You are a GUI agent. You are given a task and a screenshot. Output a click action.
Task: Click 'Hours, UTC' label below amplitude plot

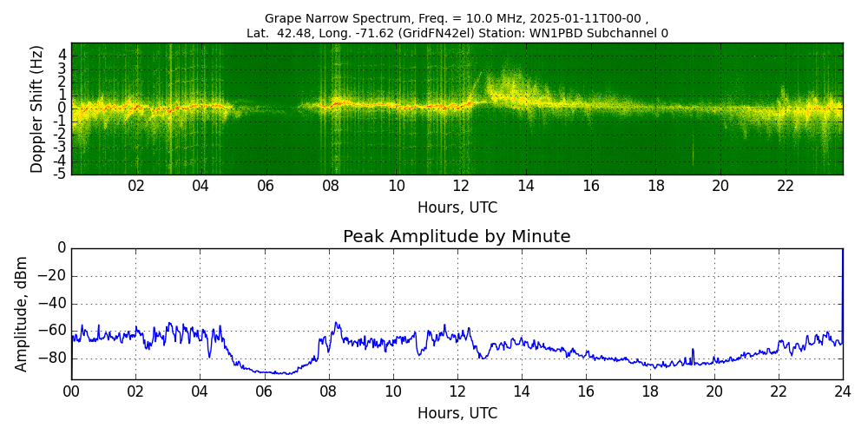pos(457,413)
